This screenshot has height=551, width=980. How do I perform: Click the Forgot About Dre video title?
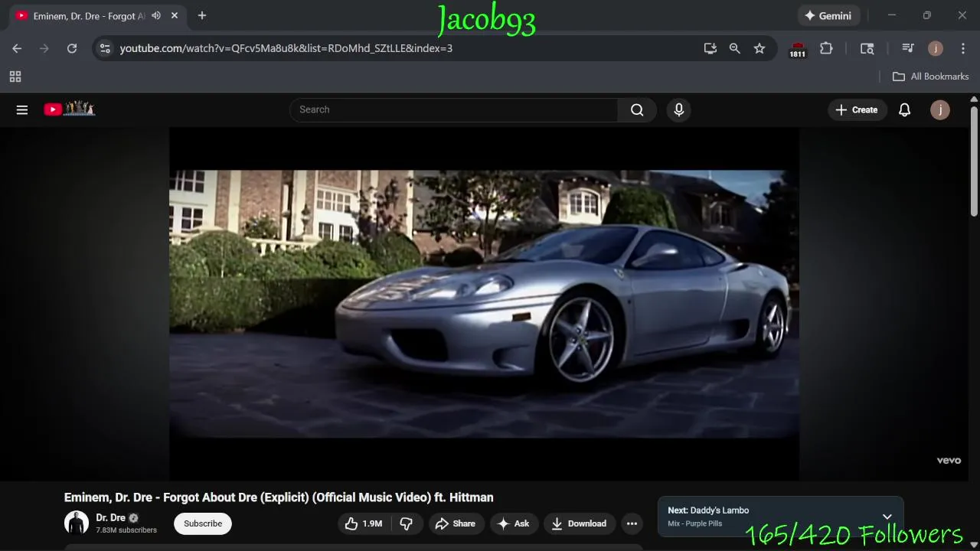point(279,497)
